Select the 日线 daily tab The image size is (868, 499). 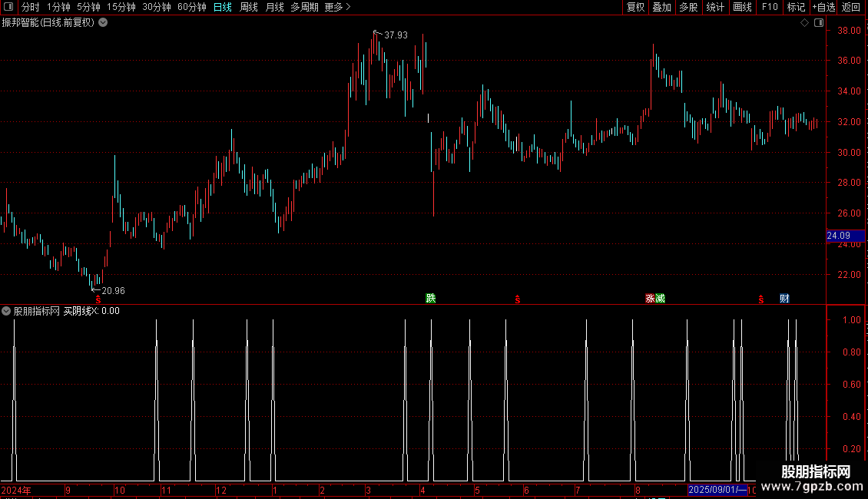(x=223, y=7)
